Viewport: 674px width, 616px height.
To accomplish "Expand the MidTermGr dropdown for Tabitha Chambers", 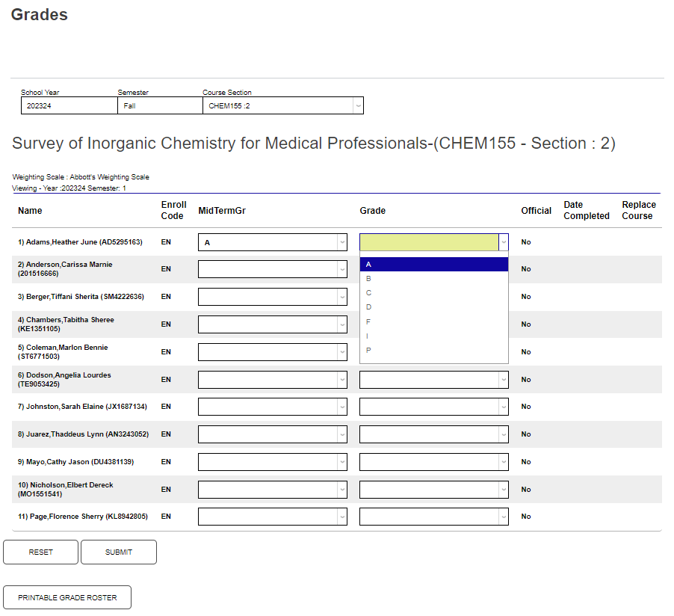I will [341, 324].
